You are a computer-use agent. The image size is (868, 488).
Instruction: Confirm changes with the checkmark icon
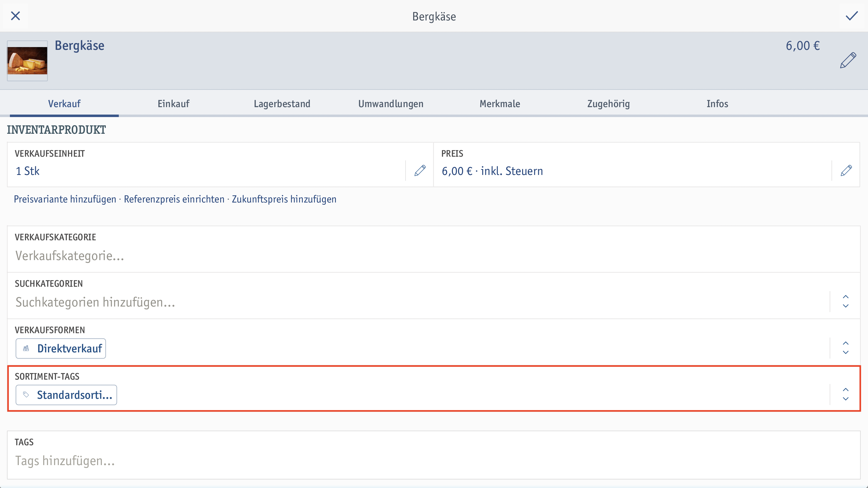click(852, 16)
